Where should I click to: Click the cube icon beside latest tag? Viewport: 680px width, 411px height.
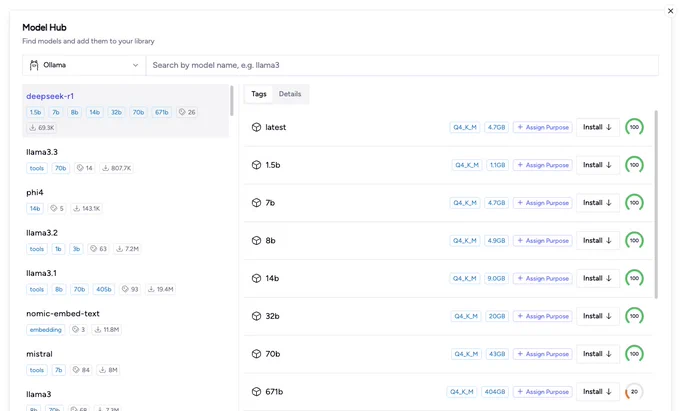tap(256, 127)
